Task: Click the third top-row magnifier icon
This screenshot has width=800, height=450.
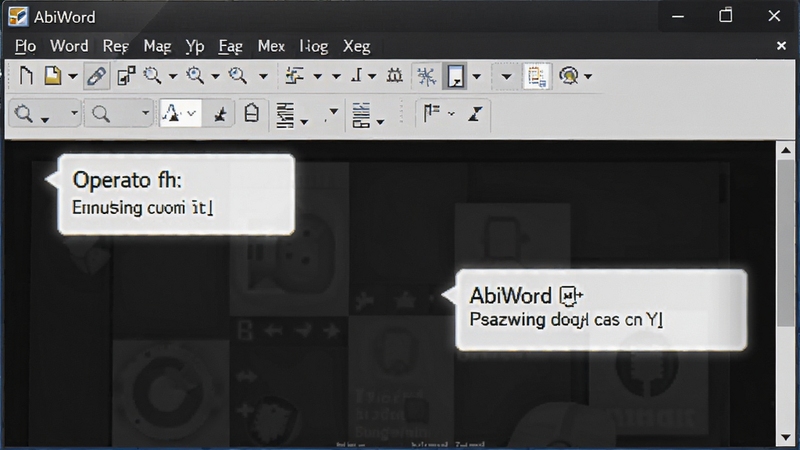Action: pyautogui.click(x=238, y=76)
